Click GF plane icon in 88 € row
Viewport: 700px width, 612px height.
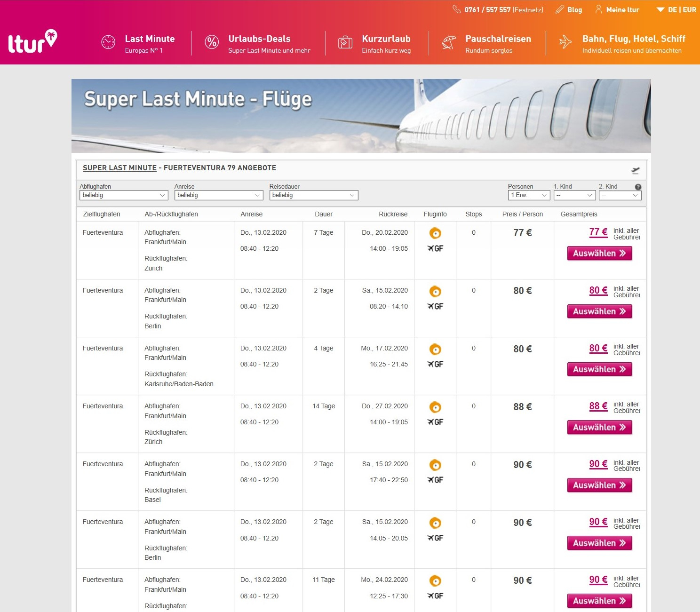coord(435,422)
